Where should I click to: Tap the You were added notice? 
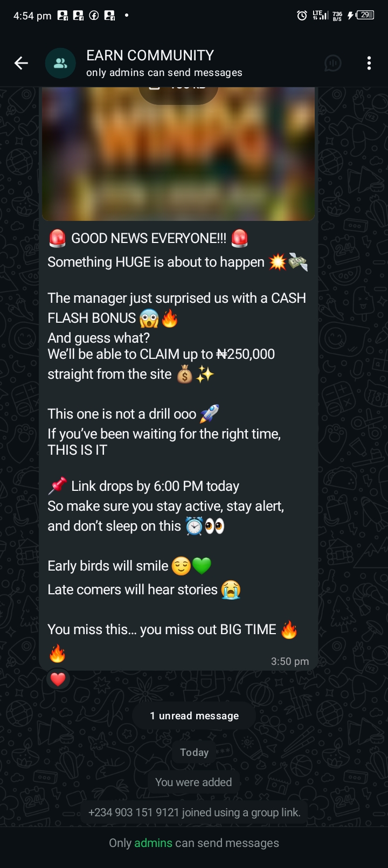tap(193, 782)
